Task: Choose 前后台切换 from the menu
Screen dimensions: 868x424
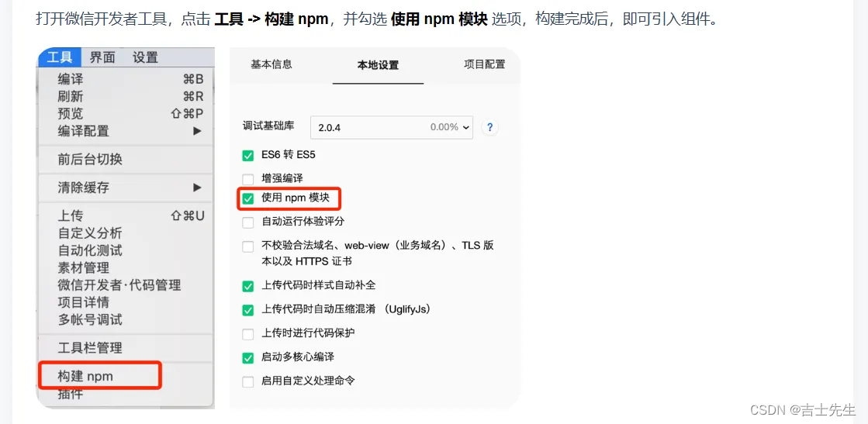Action: pyautogui.click(x=90, y=159)
